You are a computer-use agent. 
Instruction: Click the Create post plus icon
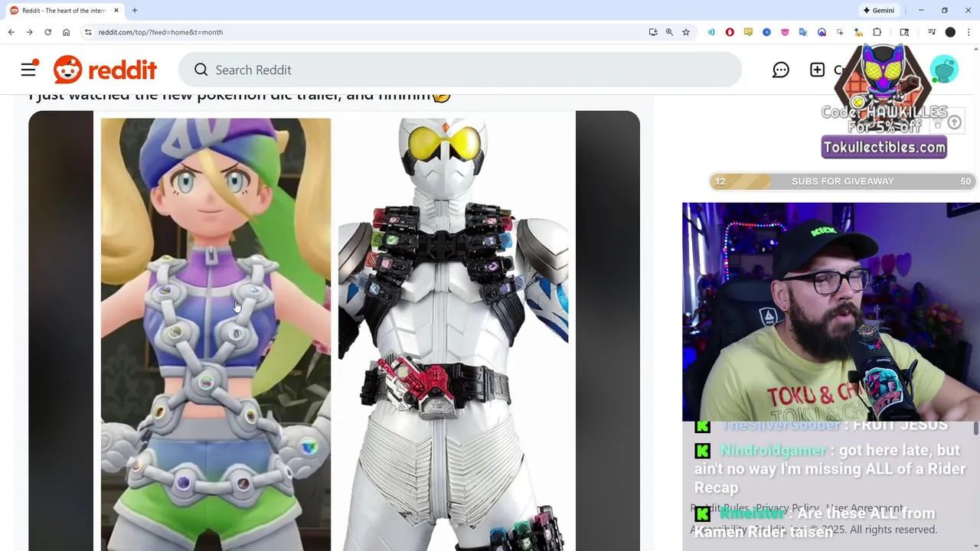(x=817, y=70)
